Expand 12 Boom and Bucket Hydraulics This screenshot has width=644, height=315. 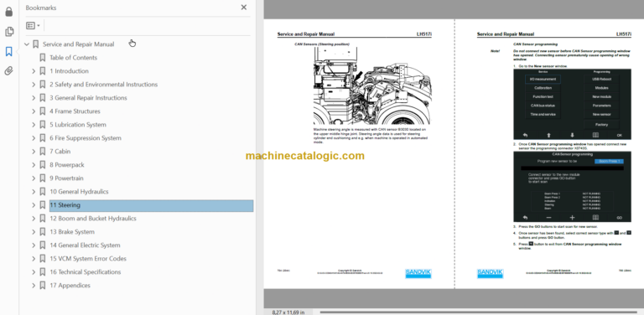34,219
